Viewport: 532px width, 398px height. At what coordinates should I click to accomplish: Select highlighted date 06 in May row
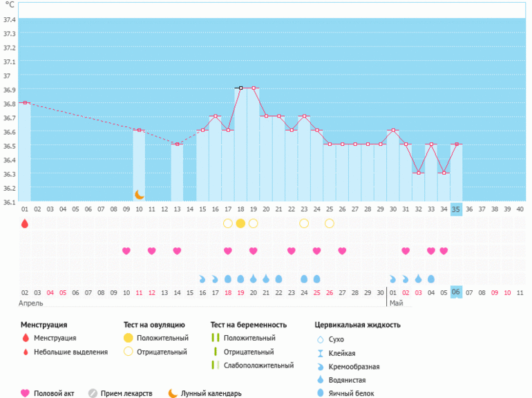pyautogui.click(x=456, y=293)
